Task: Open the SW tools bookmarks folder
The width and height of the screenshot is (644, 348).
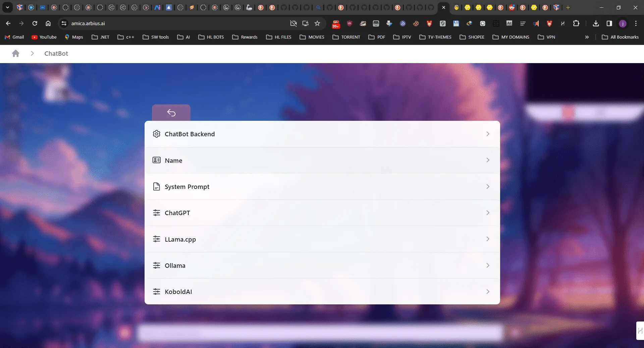Action: click(x=156, y=37)
